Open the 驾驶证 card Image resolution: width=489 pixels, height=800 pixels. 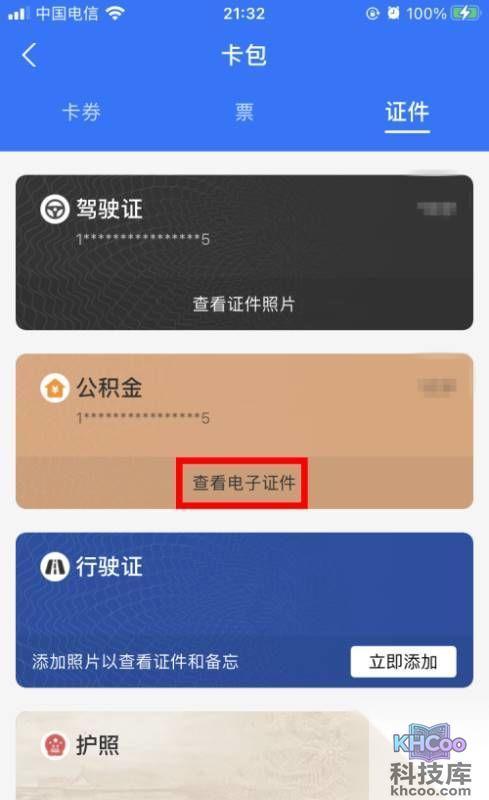pos(244,252)
